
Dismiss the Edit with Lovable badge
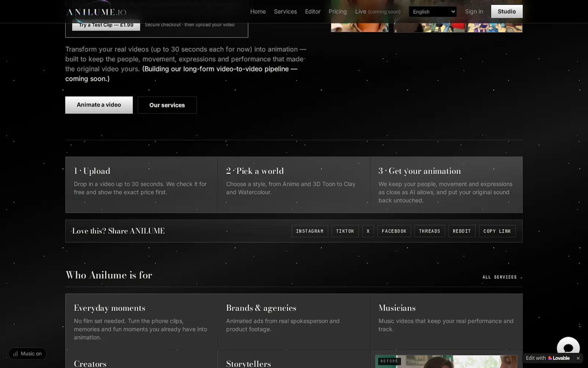pos(578,358)
